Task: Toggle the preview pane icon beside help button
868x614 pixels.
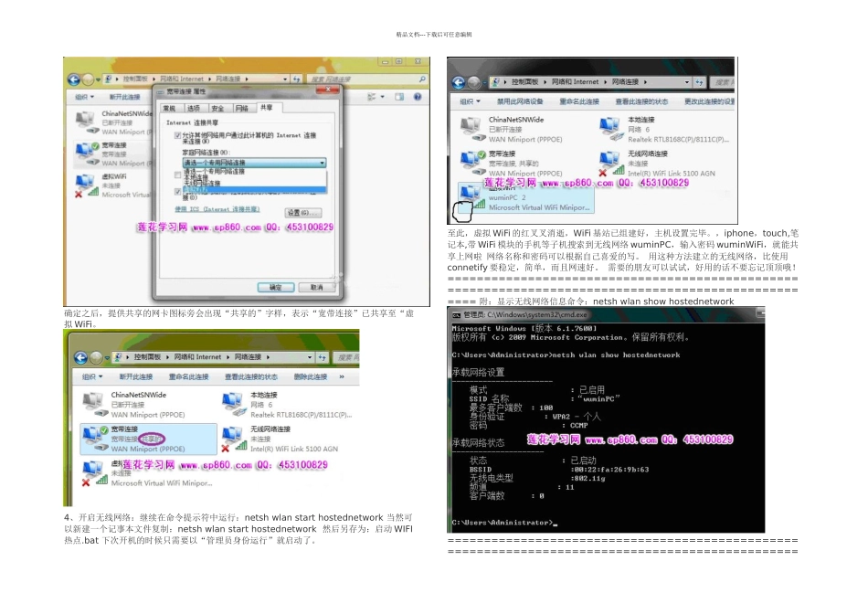Action: click(x=399, y=97)
